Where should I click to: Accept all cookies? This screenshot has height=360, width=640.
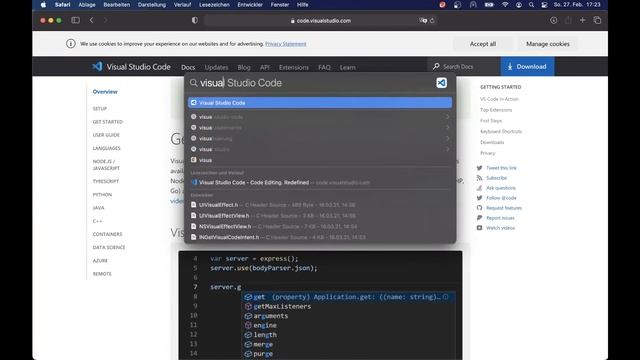tap(483, 44)
